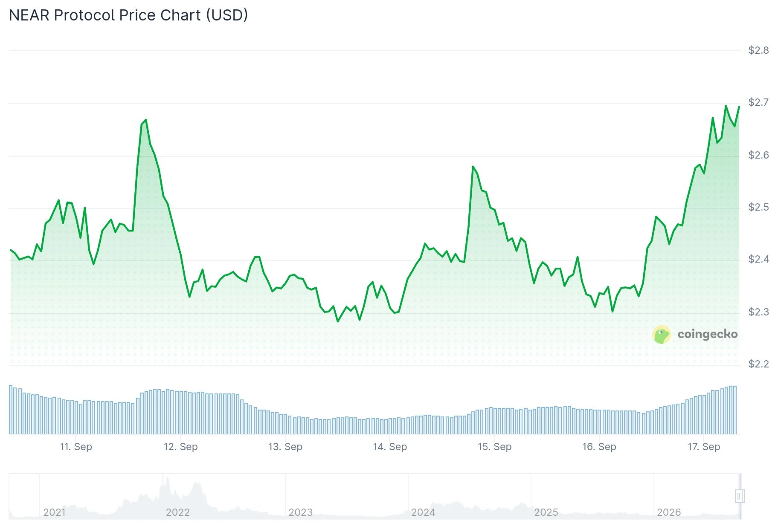
Task: Select the 11. Sep date axis label
Action: coord(76,446)
